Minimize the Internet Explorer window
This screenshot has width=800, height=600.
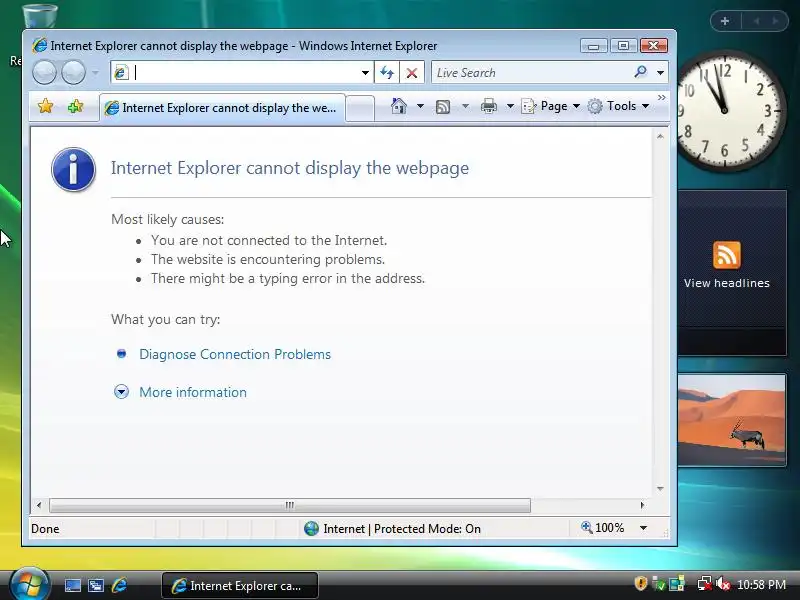593,46
